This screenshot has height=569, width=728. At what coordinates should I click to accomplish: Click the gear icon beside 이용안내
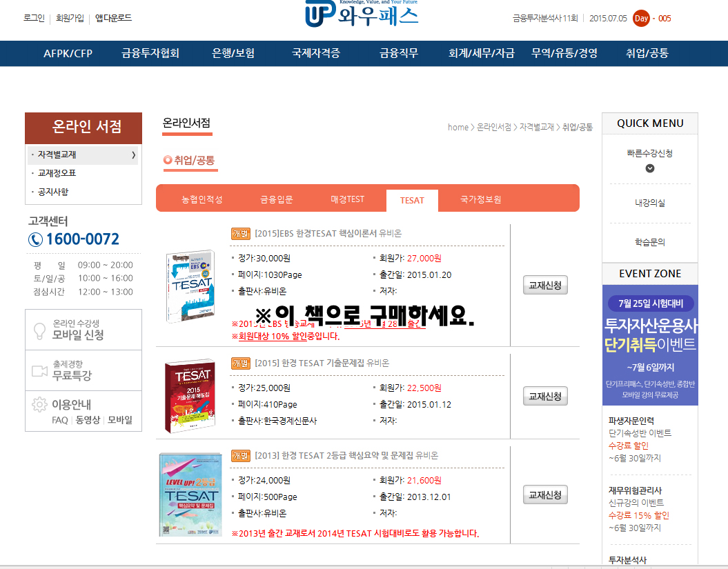click(39, 405)
